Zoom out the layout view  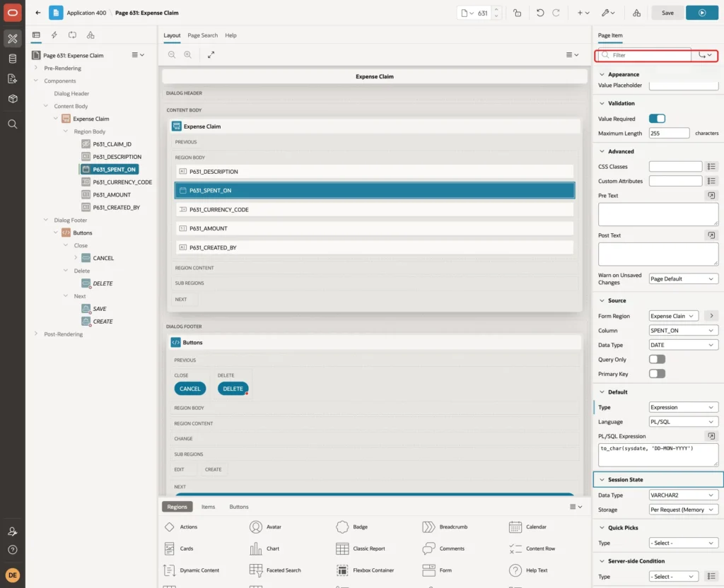click(x=172, y=54)
